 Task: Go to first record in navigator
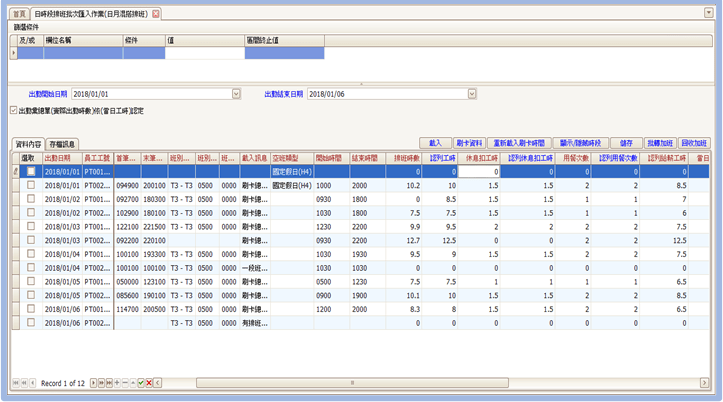tap(16, 383)
